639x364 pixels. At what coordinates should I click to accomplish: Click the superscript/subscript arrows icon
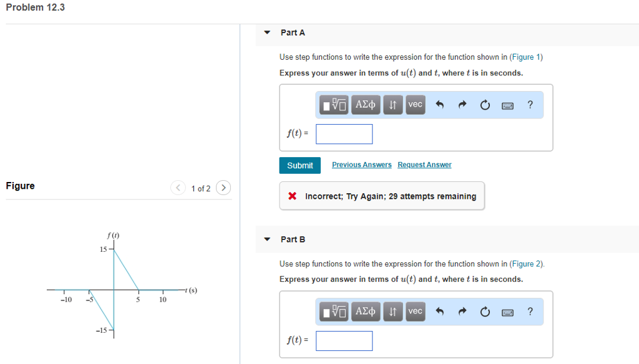[x=393, y=105]
